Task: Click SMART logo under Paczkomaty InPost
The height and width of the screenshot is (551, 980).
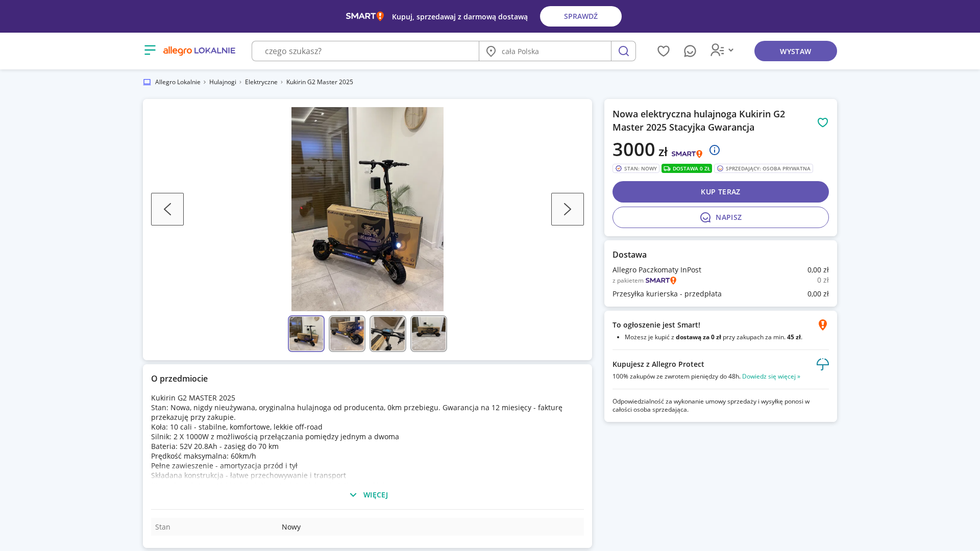Action: coord(661,281)
